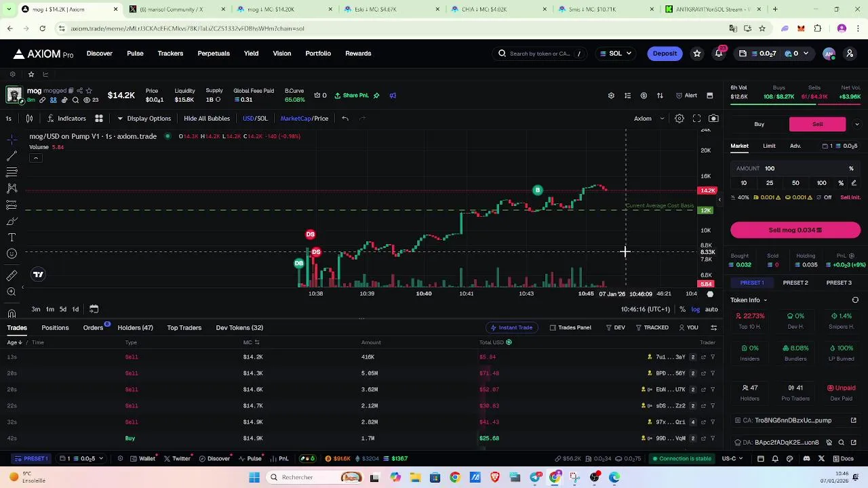Select PRESET 2 in the trade panel
Image resolution: width=868 pixels, height=488 pixels.
point(795,283)
